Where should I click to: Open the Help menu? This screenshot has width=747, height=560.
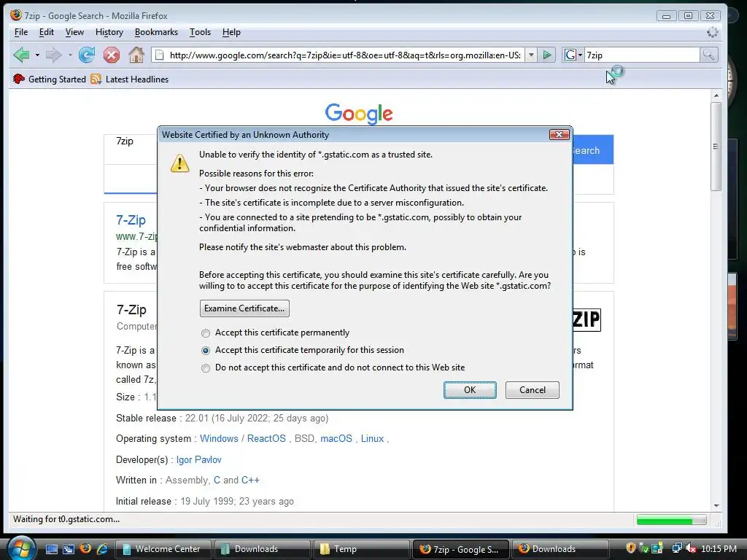[x=231, y=32]
